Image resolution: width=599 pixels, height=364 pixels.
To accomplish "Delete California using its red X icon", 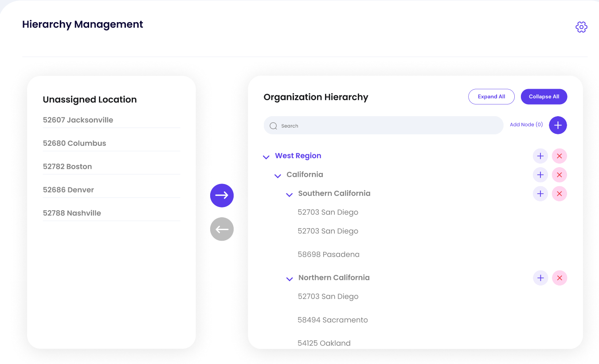I will tap(559, 175).
